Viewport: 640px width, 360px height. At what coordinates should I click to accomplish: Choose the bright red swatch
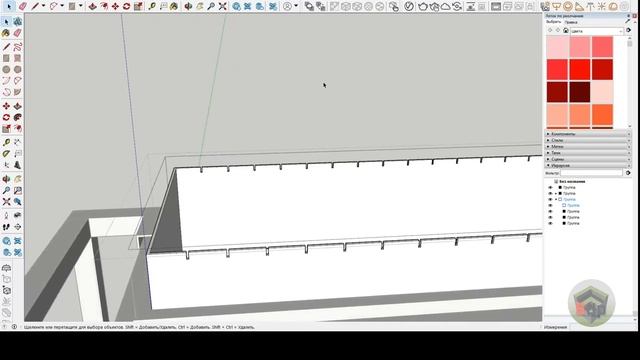click(x=580, y=69)
